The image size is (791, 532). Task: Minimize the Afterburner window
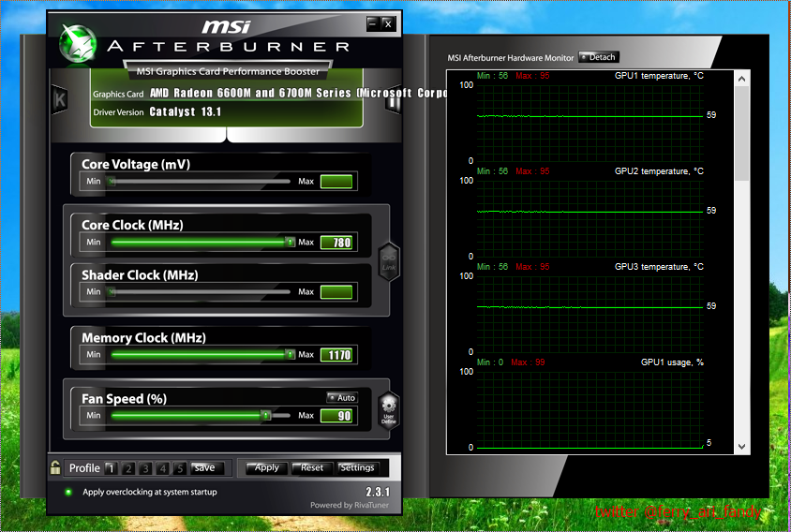click(373, 23)
